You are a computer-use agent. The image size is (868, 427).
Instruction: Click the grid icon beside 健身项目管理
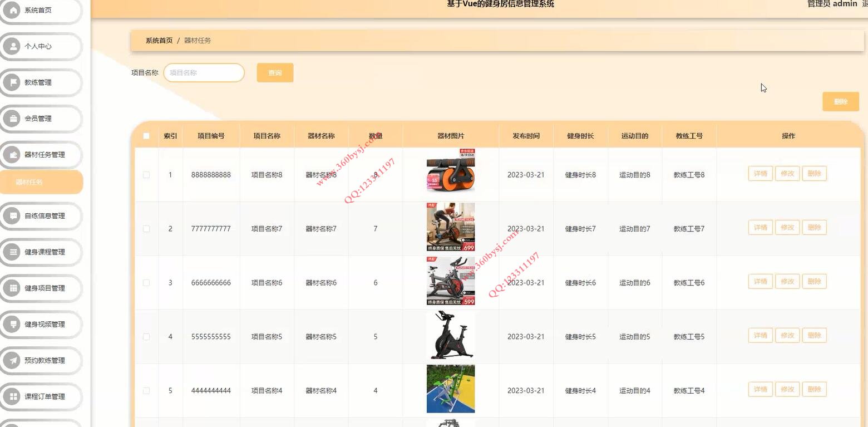point(12,288)
